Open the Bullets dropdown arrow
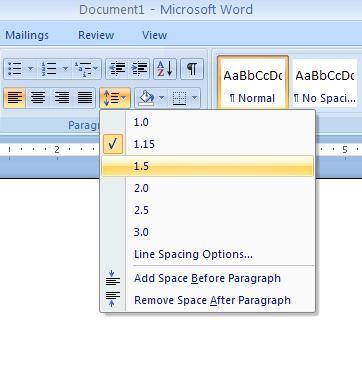The height and width of the screenshot is (376, 362). [x=30, y=69]
